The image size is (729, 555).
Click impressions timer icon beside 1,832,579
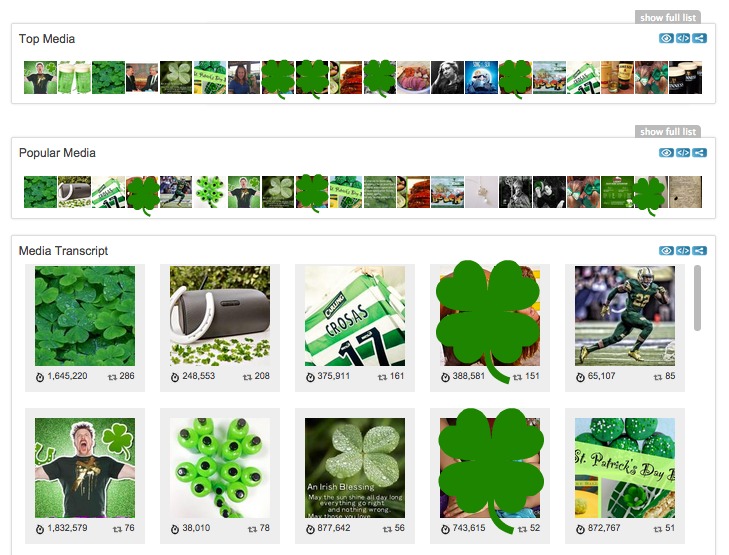coord(40,529)
